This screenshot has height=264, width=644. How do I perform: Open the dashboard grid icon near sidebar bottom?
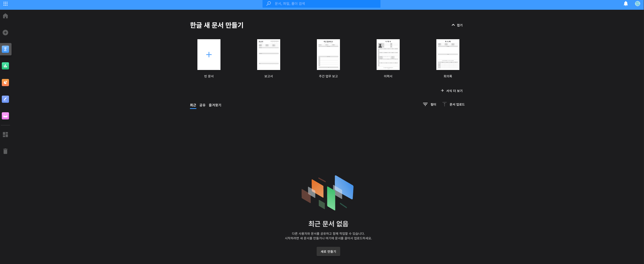click(x=5, y=135)
